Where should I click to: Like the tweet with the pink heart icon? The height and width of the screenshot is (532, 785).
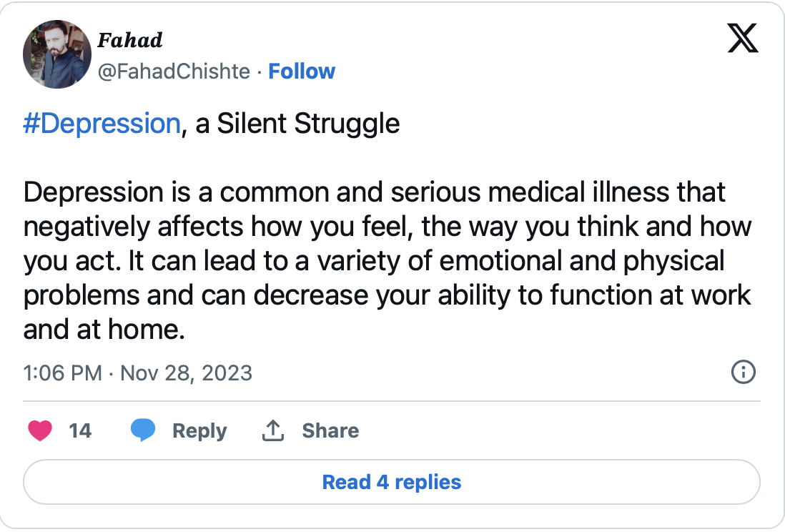pos(40,430)
